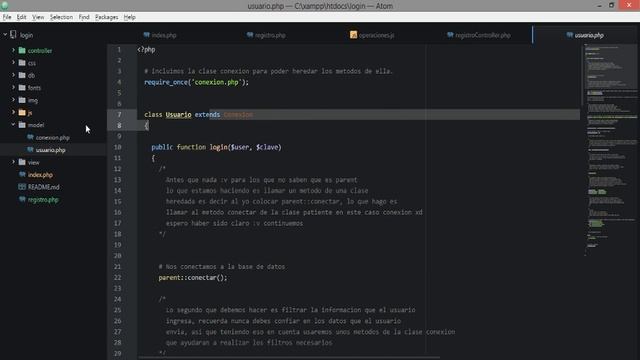Click parent::conectar() on line 22

click(x=193, y=278)
